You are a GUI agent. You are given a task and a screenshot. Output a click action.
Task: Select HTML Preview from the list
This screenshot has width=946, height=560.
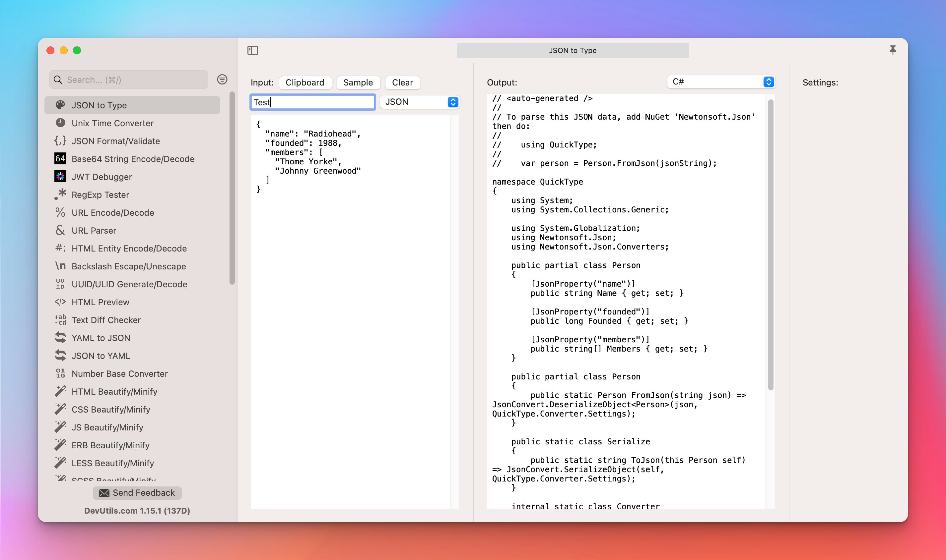click(x=101, y=302)
